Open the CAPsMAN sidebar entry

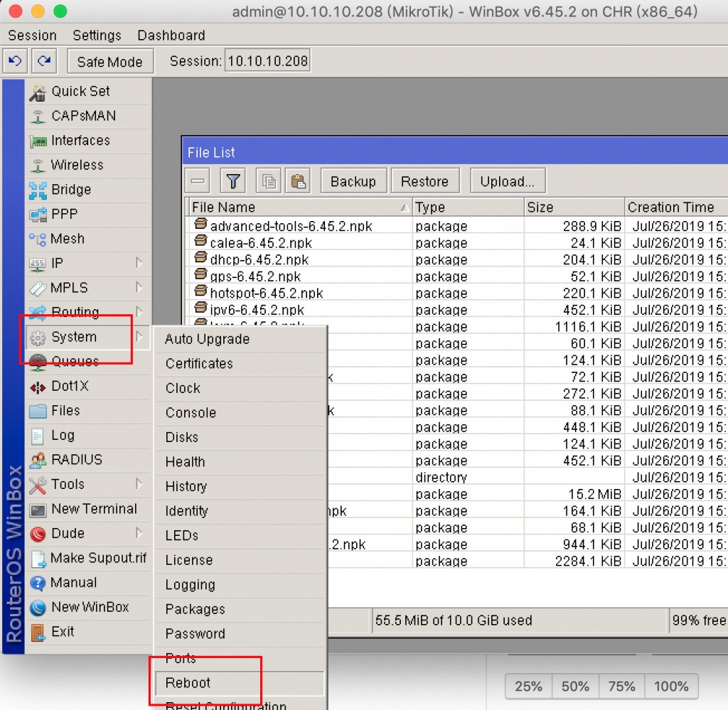pos(89,116)
